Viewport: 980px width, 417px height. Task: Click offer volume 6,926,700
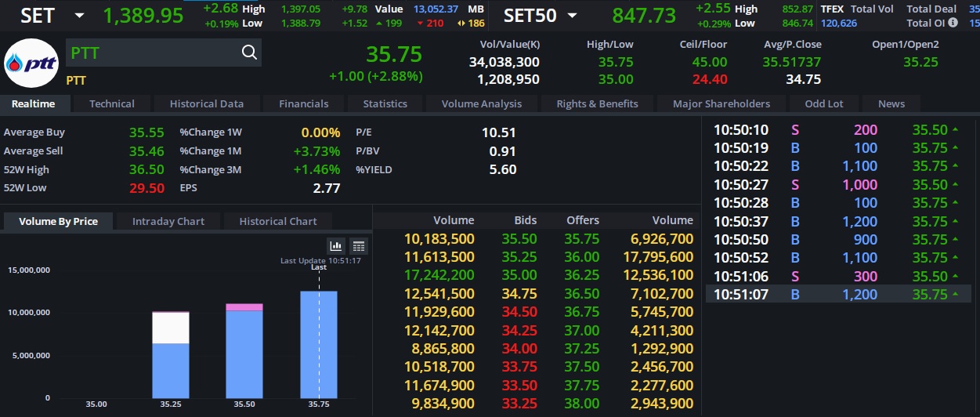tap(662, 239)
